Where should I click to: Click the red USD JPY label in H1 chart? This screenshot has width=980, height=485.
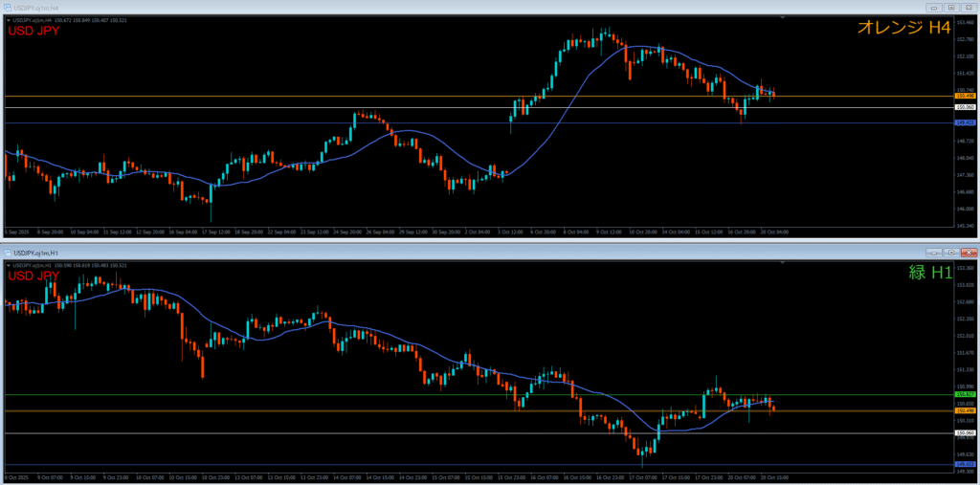tap(33, 276)
